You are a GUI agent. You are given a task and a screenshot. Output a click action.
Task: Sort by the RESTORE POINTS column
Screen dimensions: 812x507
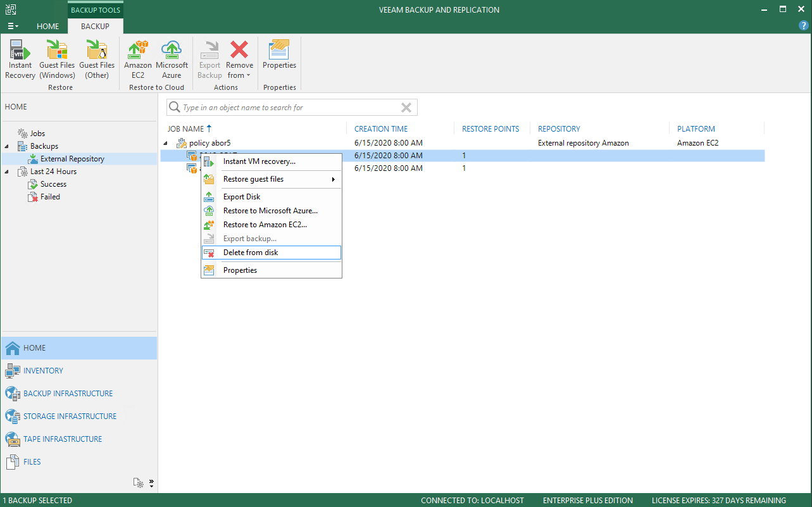[490, 128]
